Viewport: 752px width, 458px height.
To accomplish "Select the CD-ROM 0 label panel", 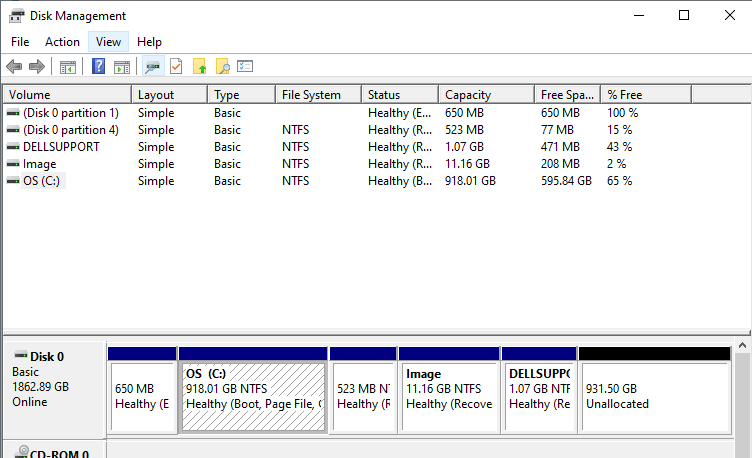I will pyautogui.click(x=55, y=450).
